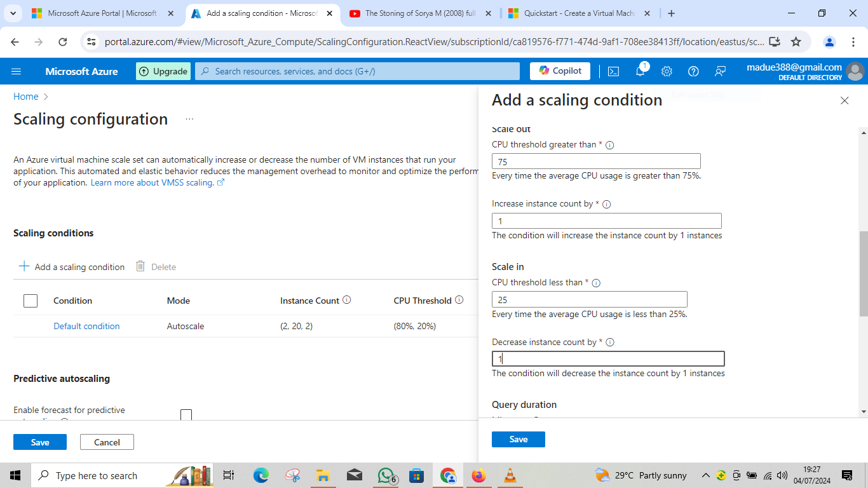Click the Decrease instance count by field

[608, 359]
